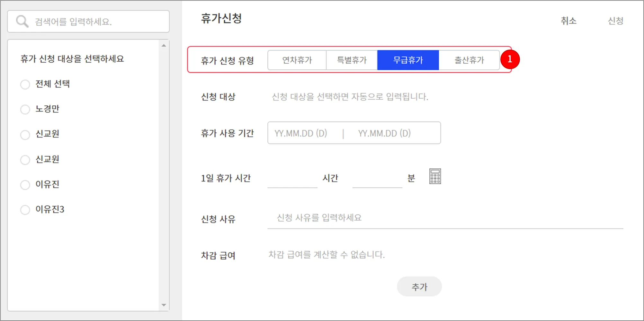Switch to the 연차휴가 leave type tab
644x321 pixels.
point(297,60)
